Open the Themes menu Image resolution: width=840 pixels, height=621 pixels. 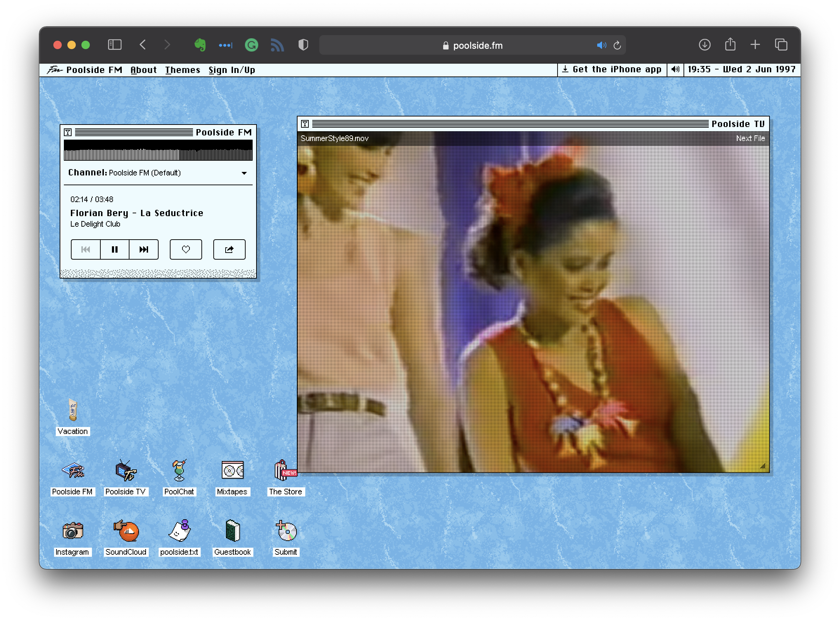tap(183, 70)
